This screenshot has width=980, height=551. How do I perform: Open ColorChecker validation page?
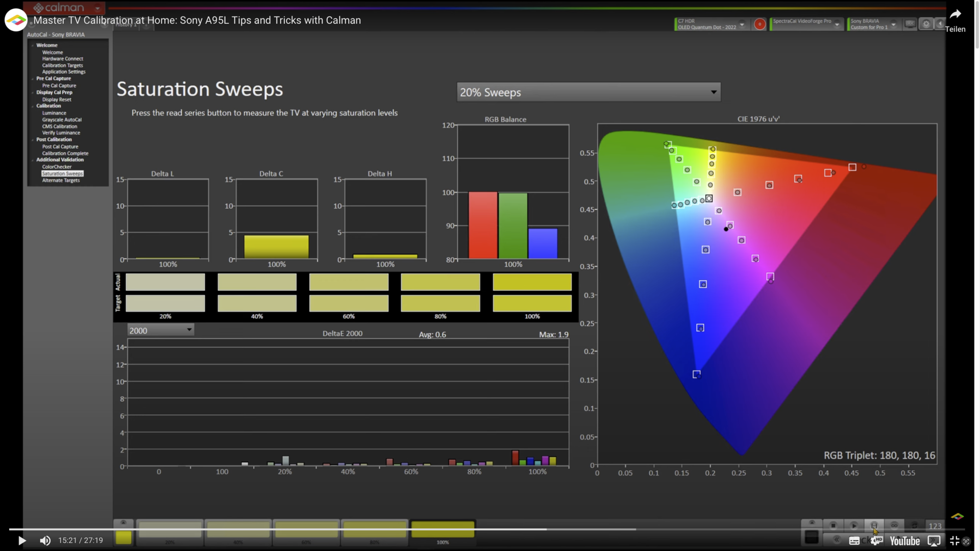click(57, 167)
